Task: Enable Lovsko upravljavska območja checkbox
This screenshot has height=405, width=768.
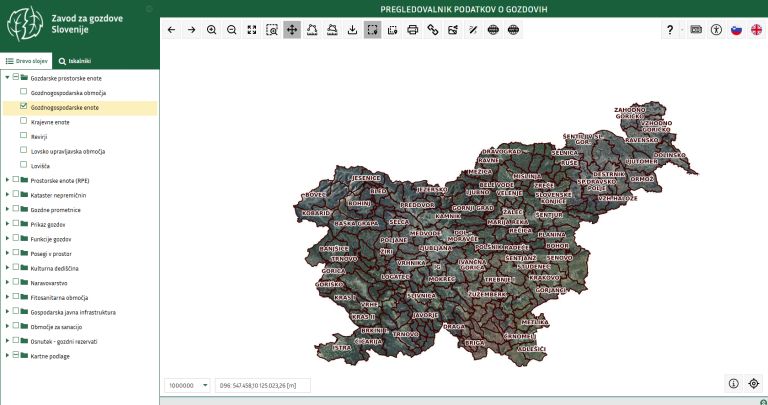Action: (x=24, y=150)
